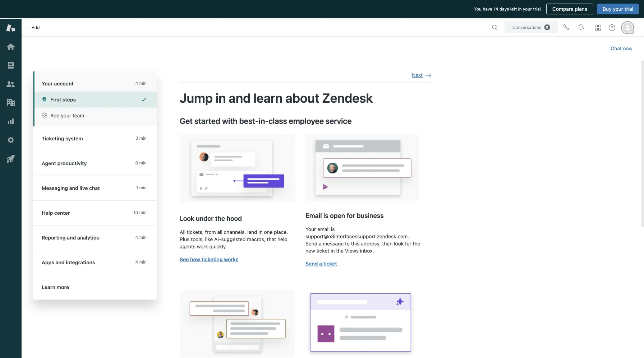Expand the Ticketing system section
The image size is (644, 358).
pyautogui.click(x=95, y=139)
